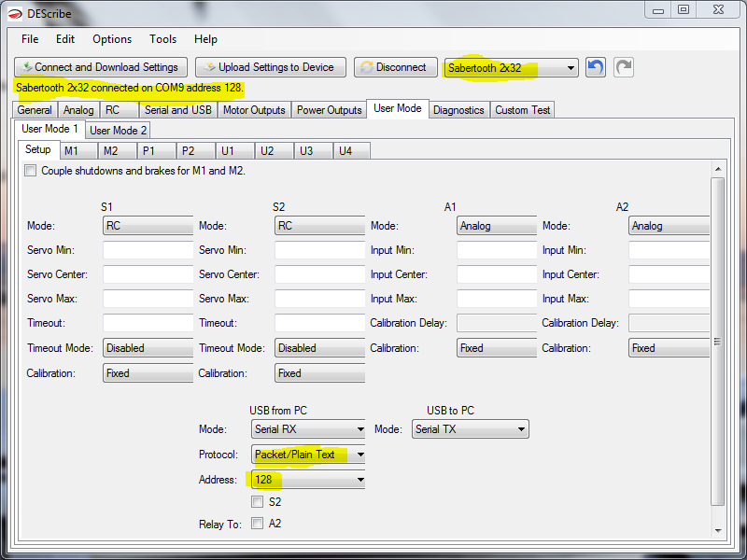Click the Disconnect button

(395, 67)
